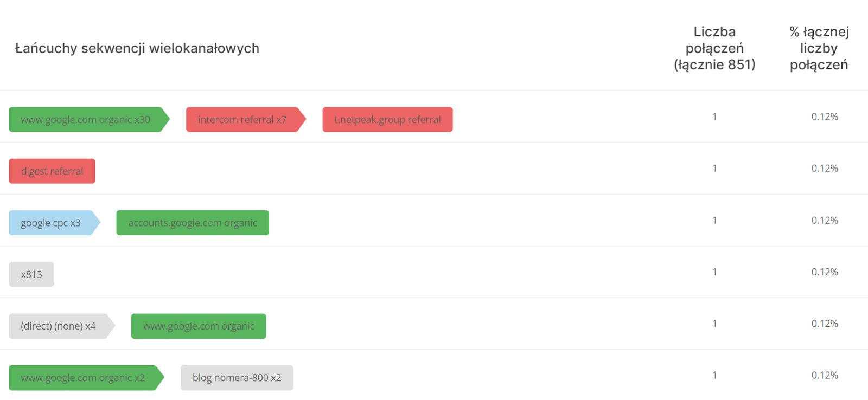The image size is (868, 400).
Task: Select the www.google.com organic x2 tag
Action: click(x=87, y=378)
